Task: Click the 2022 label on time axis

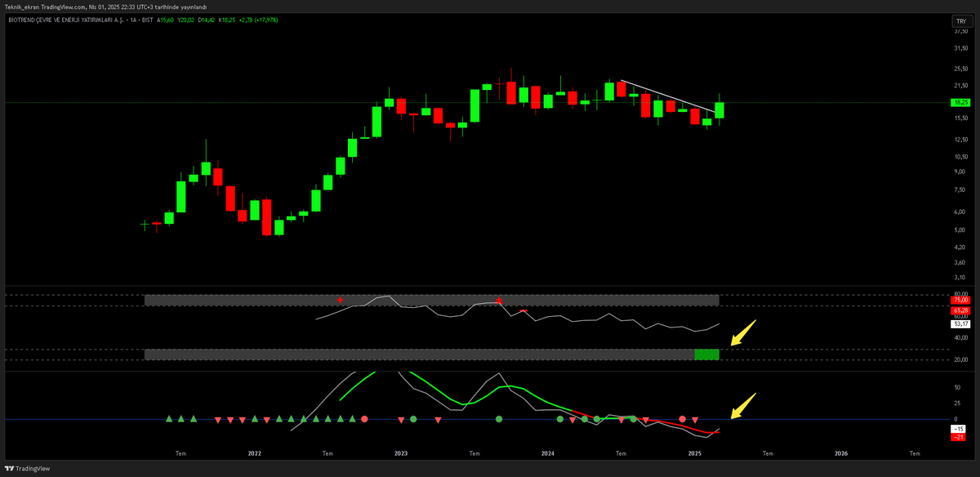Action: pyautogui.click(x=254, y=452)
